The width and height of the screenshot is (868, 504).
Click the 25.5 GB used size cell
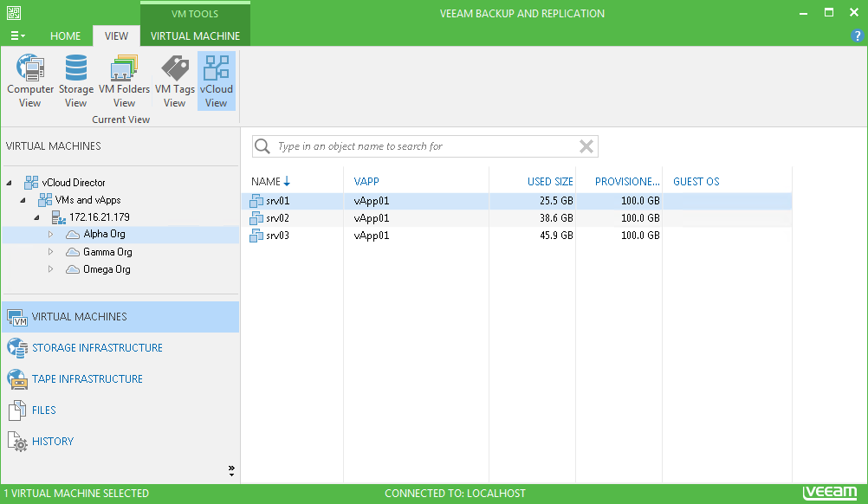tap(556, 201)
